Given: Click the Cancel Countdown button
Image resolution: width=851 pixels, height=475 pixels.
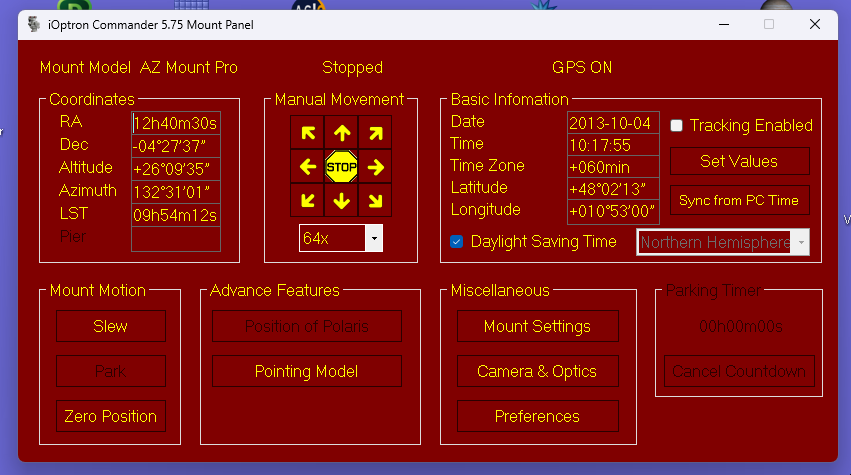Looking at the screenshot, I should (x=739, y=371).
